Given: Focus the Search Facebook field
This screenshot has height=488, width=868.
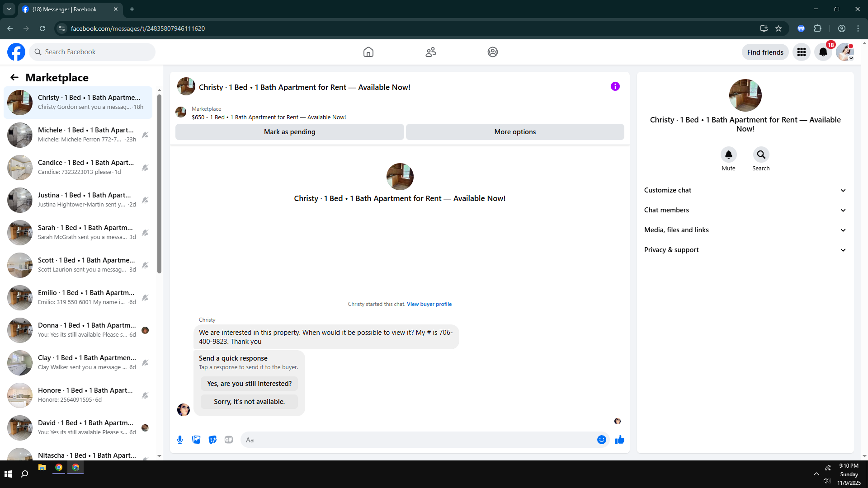Looking at the screenshot, I should pos(92,52).
